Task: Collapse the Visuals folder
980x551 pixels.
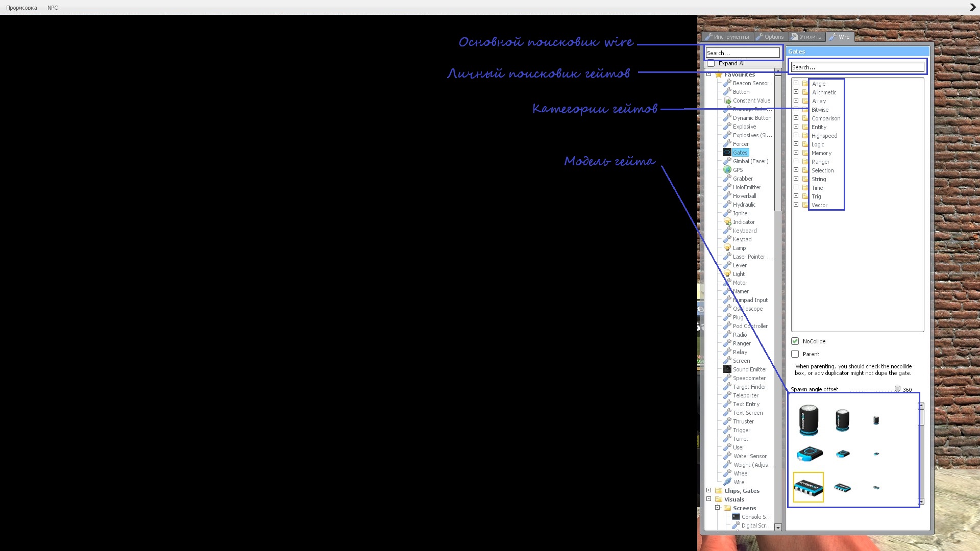Action: pyautogui.click(x=709, y=499)
